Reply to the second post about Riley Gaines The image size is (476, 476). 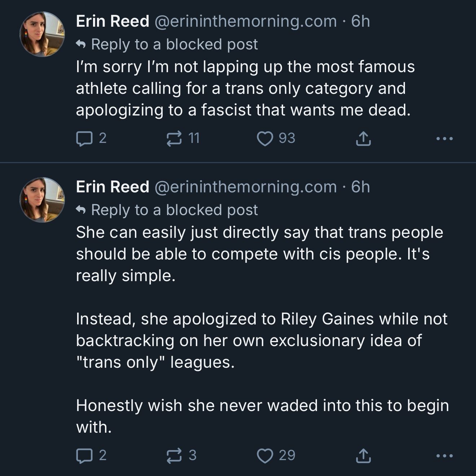84,455
